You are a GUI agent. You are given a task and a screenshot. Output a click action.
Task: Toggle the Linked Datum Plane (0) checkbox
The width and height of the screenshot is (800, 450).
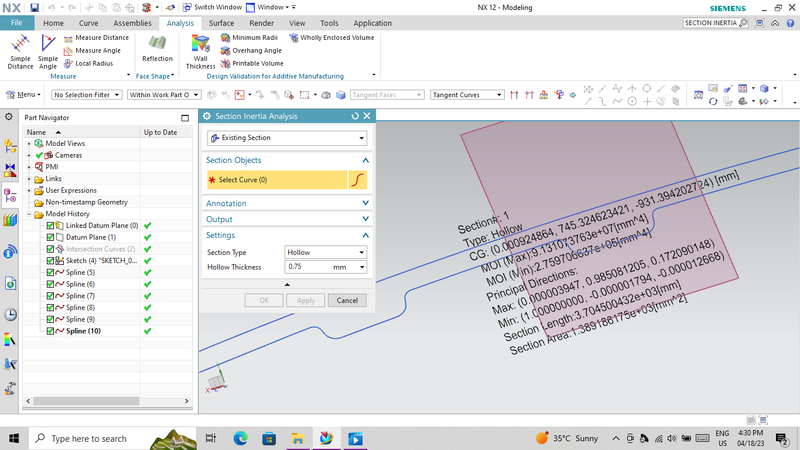coord(50,226)
